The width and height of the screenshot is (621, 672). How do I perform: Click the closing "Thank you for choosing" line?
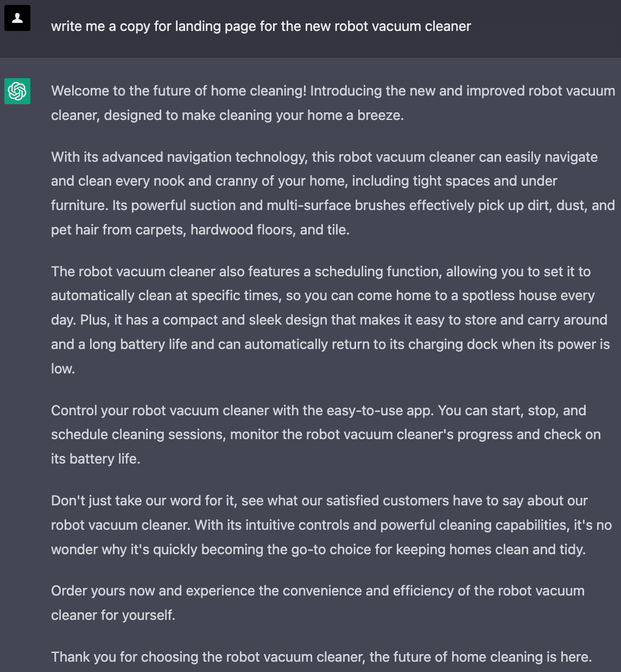coord(321,657)
